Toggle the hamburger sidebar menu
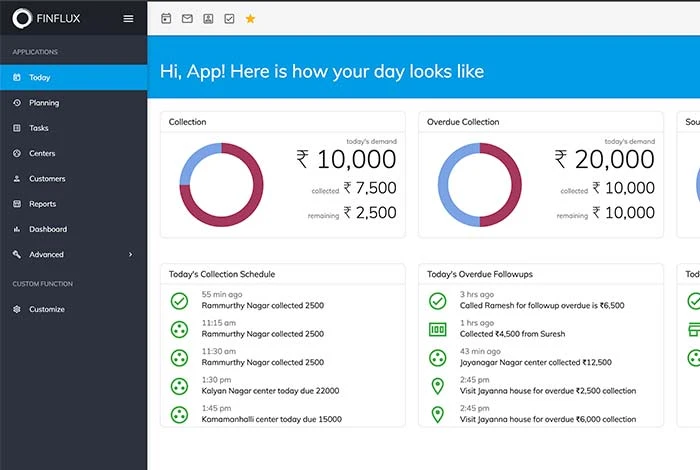 point(128,18)
